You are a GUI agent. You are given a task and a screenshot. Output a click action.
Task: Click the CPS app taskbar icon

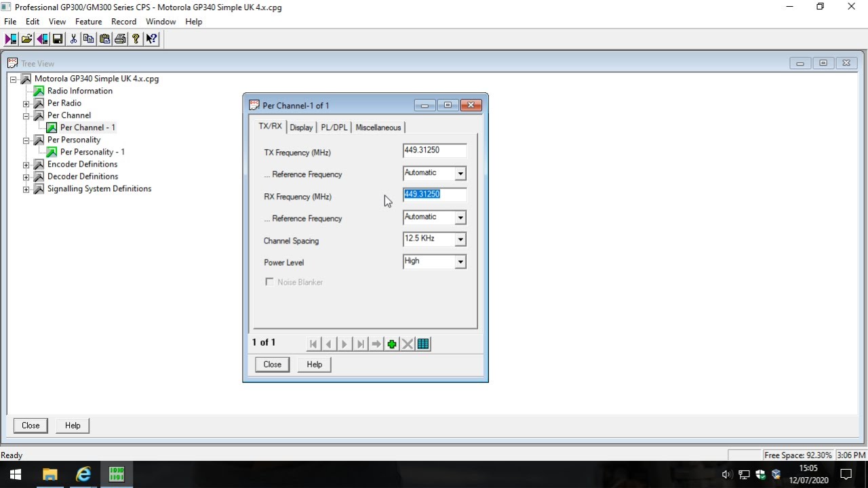(116, 474)
